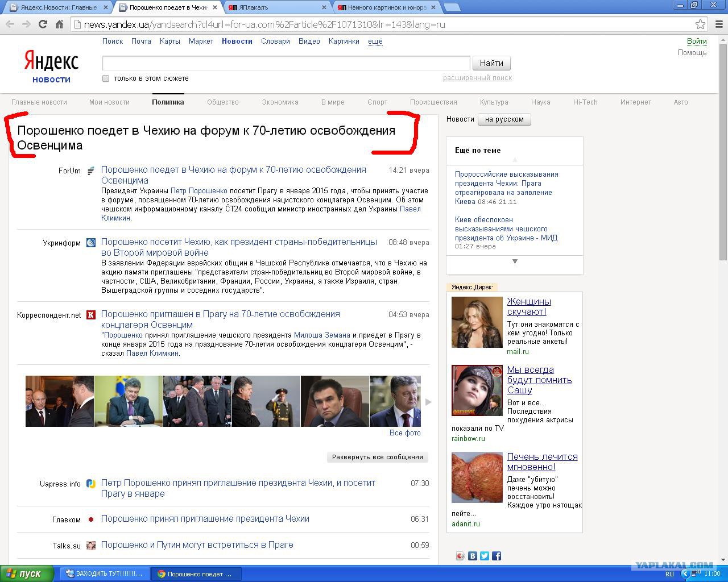The width and height of the screenshot is (728, 582).
Task: Click the browser forward arrow
Action: point(26,24)
